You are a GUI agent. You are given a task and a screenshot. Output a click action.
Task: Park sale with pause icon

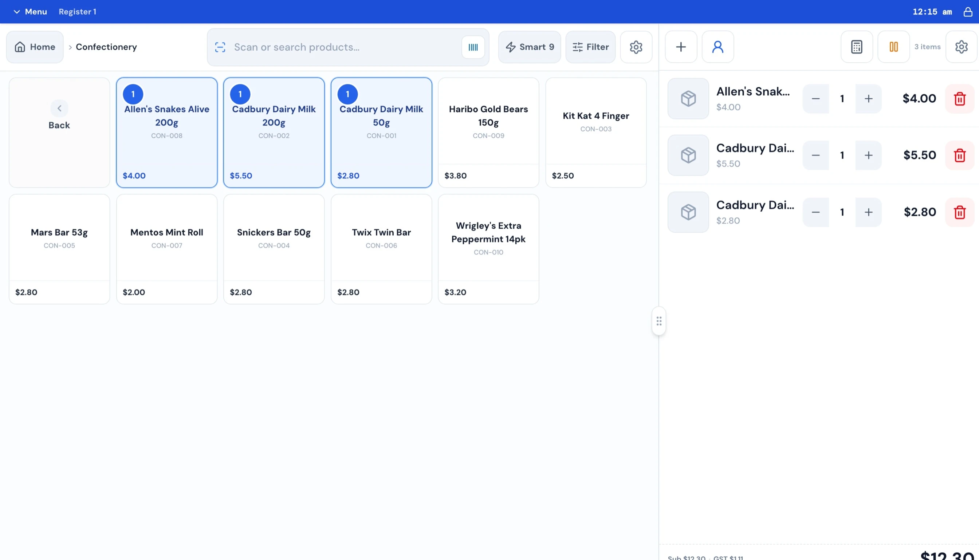[894, 47]
